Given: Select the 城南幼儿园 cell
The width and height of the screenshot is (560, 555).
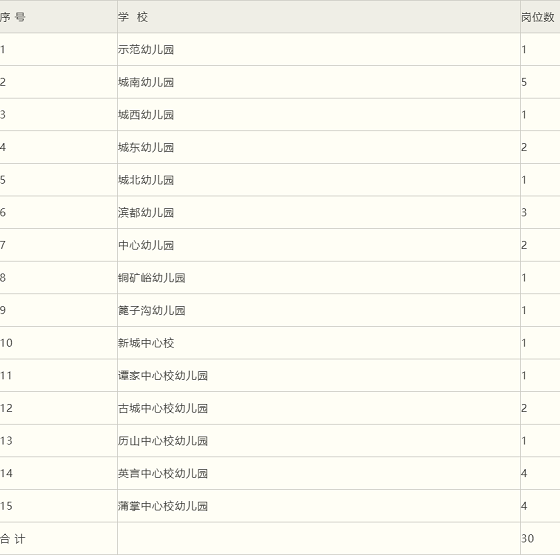Looking at the screenshot, I should click(319, 82).
